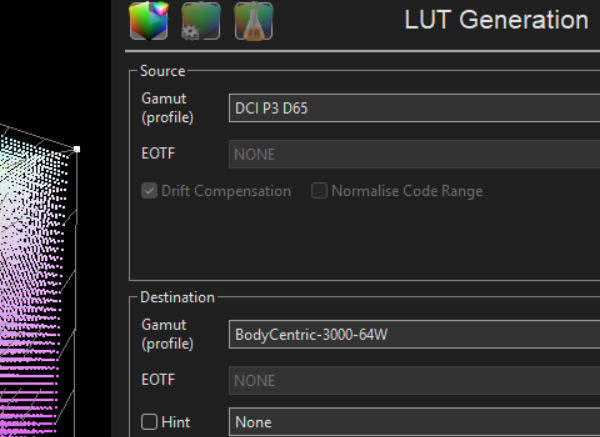Open the Source Gamut DCI P3 D65 dropdown

[414, 108]
